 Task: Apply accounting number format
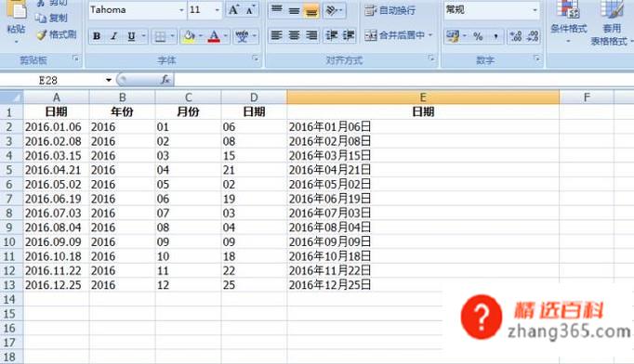click(453, 36)
